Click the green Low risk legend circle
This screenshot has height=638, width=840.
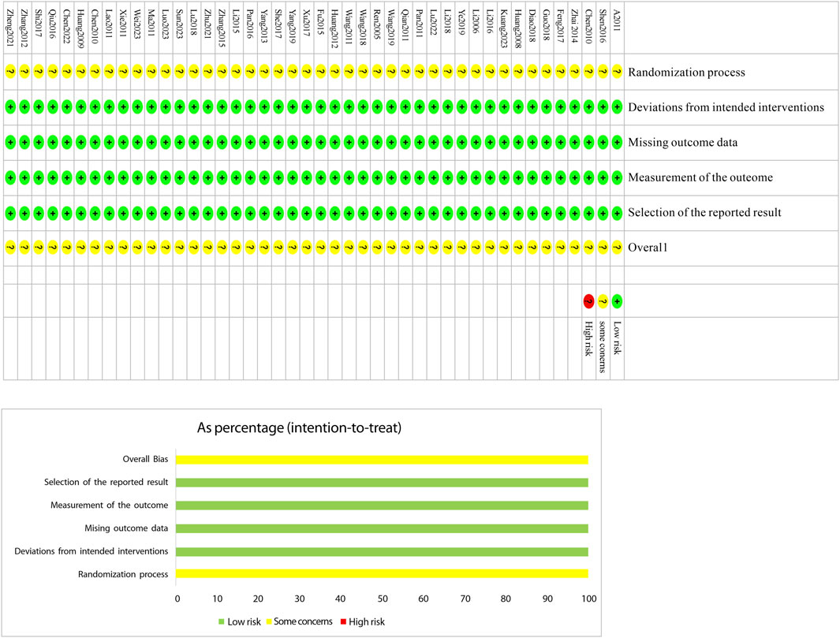pos(617,300)
